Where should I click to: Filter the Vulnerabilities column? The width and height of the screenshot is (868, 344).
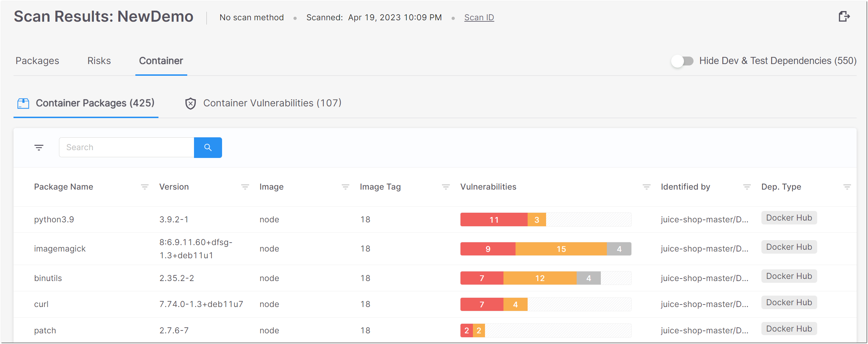647,187
